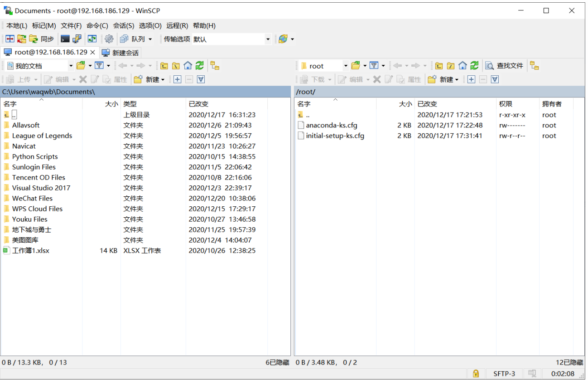Refresh the local panel icon
Screen dimensions: 588x380
pos(200,66)
